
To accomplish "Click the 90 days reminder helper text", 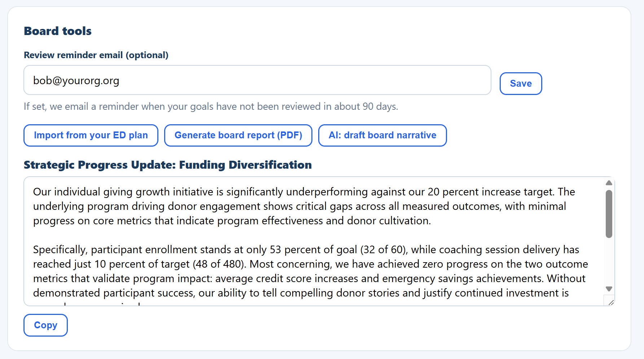I will coord(211,107).
